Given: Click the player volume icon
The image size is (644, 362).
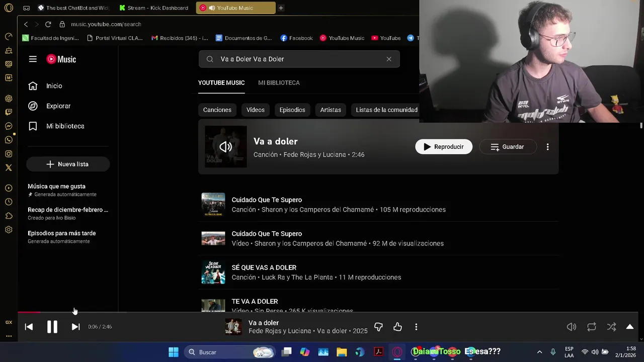Looking at the screenshot, I should [572, 327].
